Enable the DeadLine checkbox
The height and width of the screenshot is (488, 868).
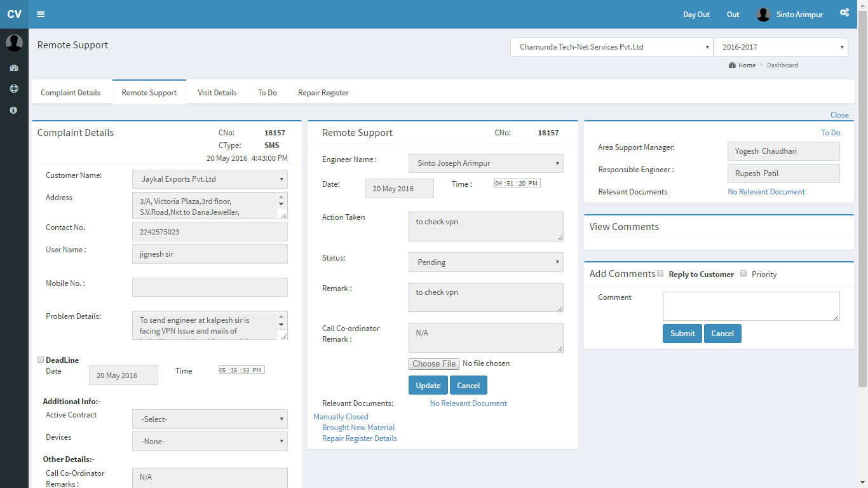tap(41, 360)
